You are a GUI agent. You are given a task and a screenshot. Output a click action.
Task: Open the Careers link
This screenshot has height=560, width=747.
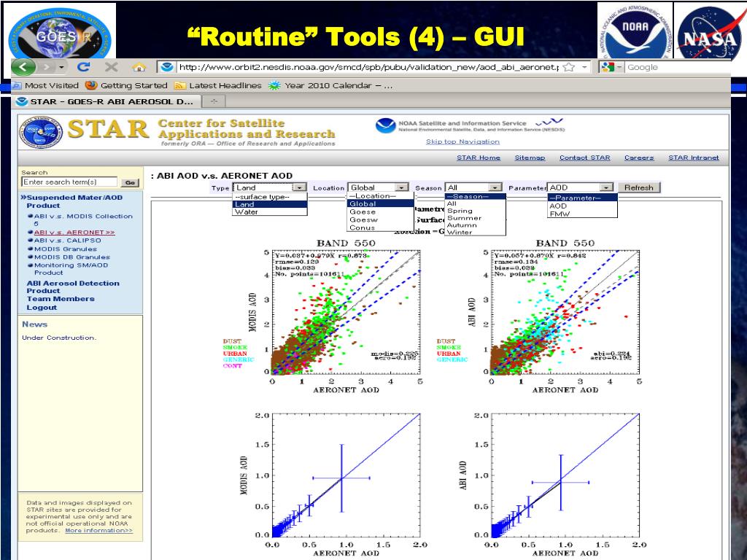point(639,157)
